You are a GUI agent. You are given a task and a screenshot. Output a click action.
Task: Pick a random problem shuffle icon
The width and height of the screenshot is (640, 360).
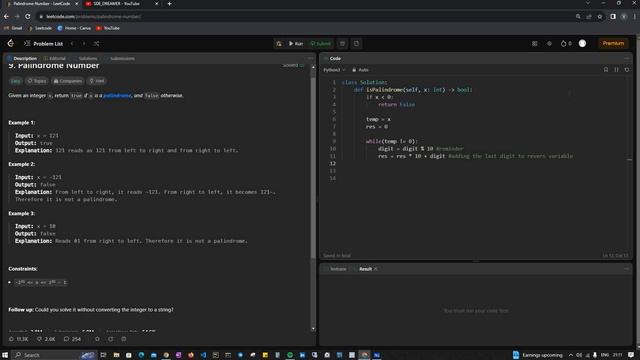pyautogui.click(x=96, y=44)
